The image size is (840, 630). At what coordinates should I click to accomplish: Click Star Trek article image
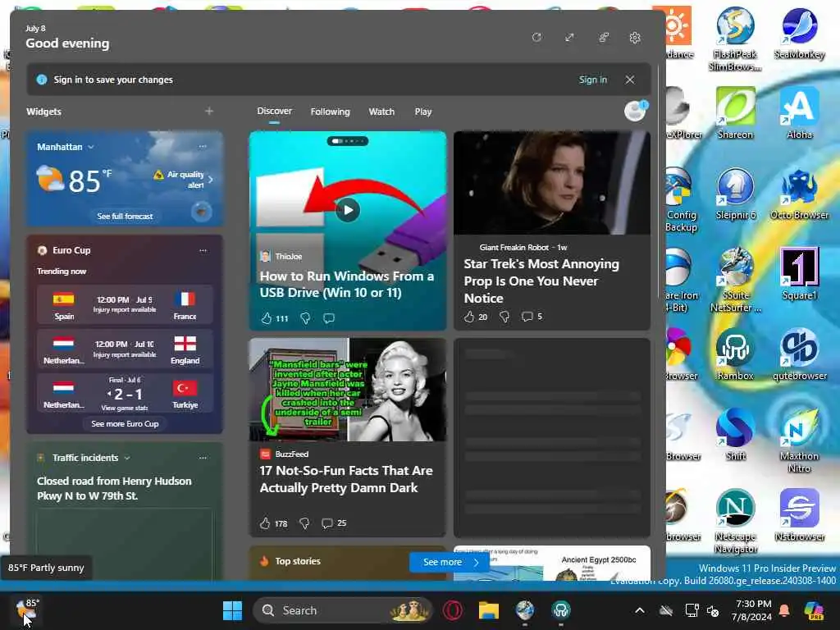pyautogui.click(x=552, y=183)
